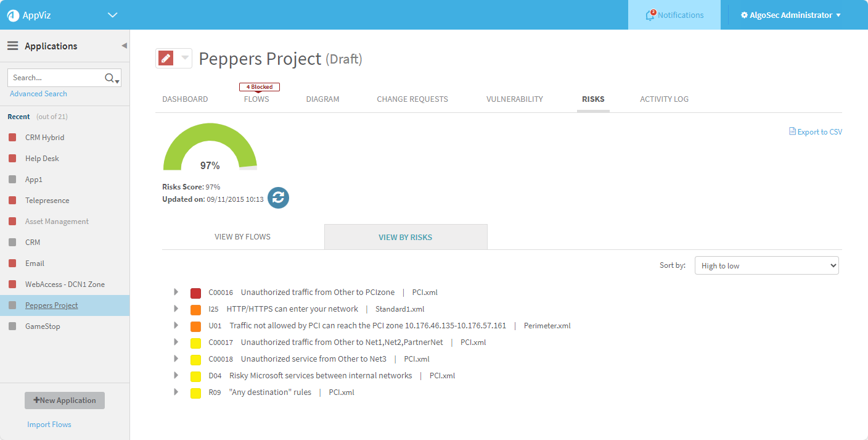Click the hamburger menu icon beside Applications
The height and width of the screenshot is (440, 868).
point(12,46)
